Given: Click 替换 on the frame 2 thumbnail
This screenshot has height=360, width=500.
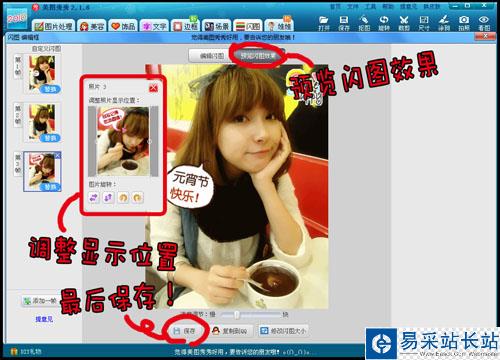Looking at the screenshot, I should pyautogui.click(x=50, y=138).
